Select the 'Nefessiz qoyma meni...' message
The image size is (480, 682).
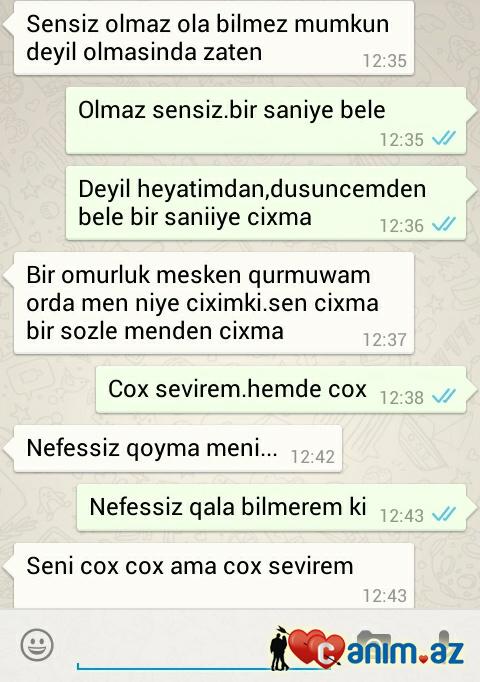[x=178, y=448]
